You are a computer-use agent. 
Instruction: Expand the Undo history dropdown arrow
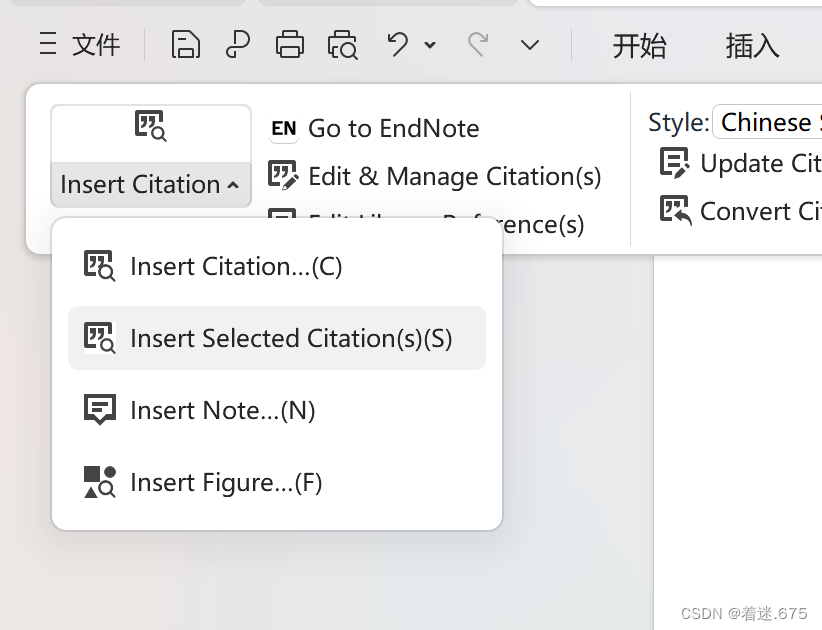pyautogui.click(x=430, y=45)
